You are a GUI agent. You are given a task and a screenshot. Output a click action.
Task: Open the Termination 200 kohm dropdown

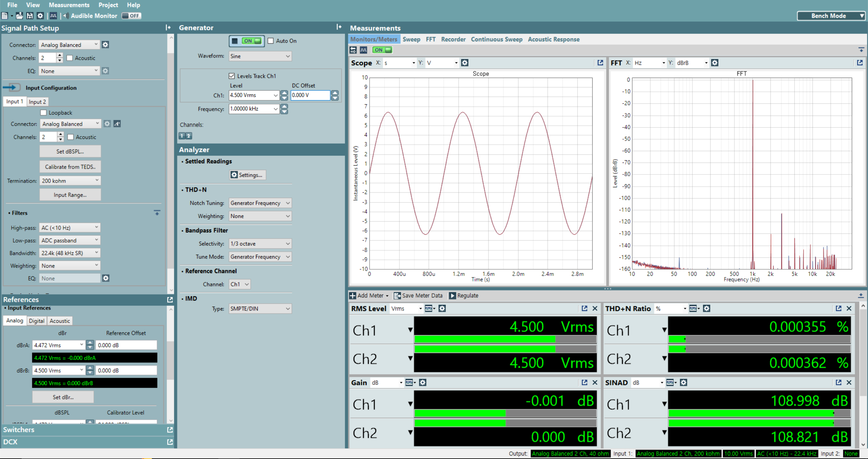point(70,181)
